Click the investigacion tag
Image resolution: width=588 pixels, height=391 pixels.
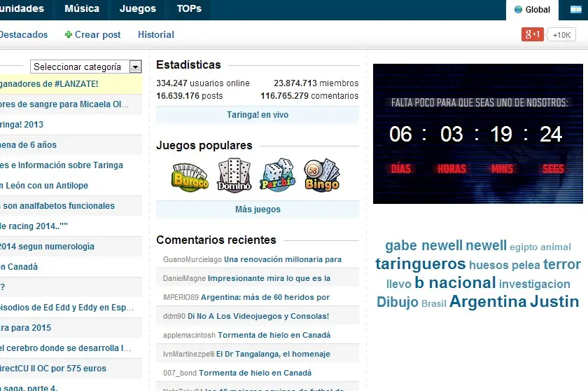pos(534,284)
